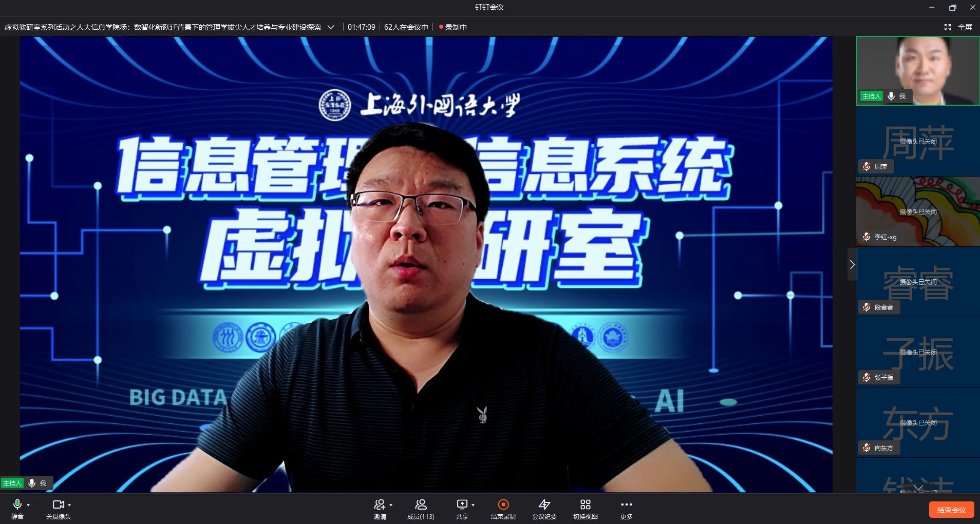Open camera options dropdown arrow
This screenshot has width=980, height=524.
click(x=69, y=505)
